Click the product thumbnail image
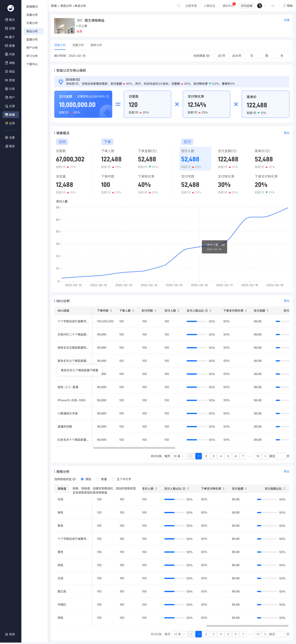The height and width of the screenshot is (644, 296). click(x=65, y=26)
